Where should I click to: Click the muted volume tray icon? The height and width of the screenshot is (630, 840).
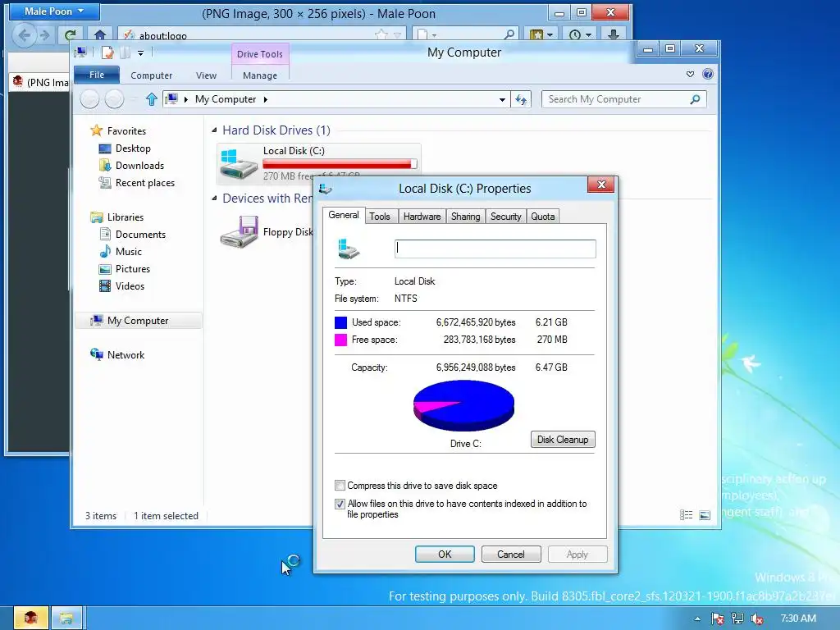click(x=757, y=619)
